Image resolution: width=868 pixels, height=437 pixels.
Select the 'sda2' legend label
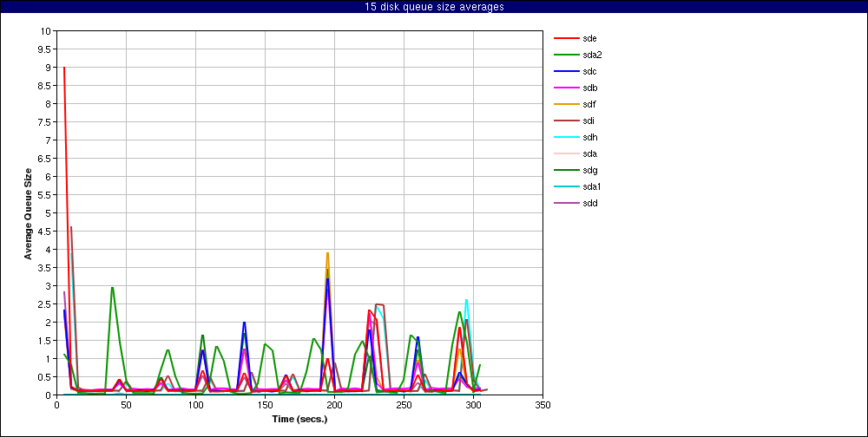coord(592,55)
